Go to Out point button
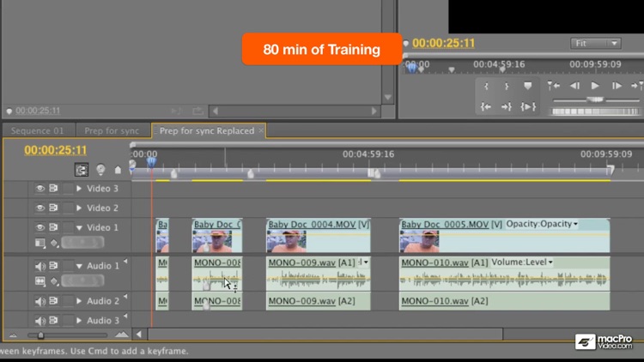This screenshot has height=362, width=644. [x=507, y=106]
